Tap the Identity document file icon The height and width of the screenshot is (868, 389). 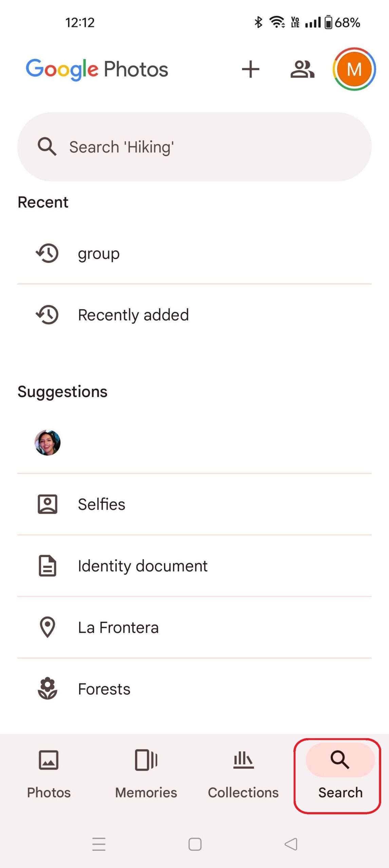click(48, 566)
